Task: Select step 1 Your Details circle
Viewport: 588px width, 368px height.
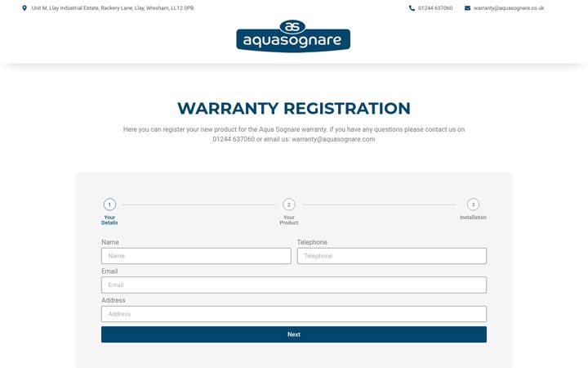Action: click(109, 204)
